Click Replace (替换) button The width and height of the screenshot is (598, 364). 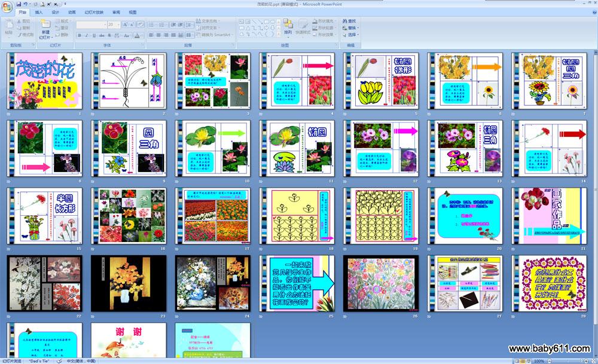(x=350, y=28)
